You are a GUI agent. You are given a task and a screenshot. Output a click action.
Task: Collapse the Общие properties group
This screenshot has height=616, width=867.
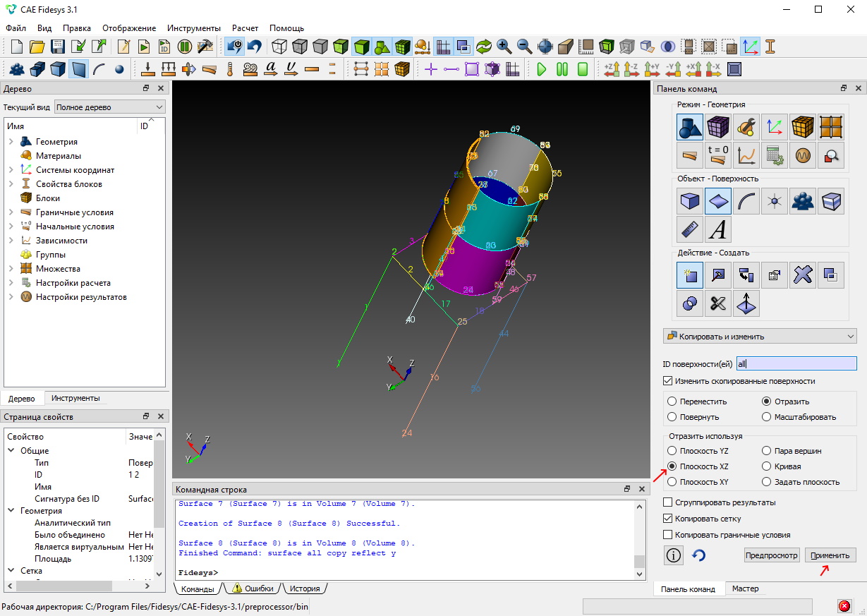coord(11,451)
